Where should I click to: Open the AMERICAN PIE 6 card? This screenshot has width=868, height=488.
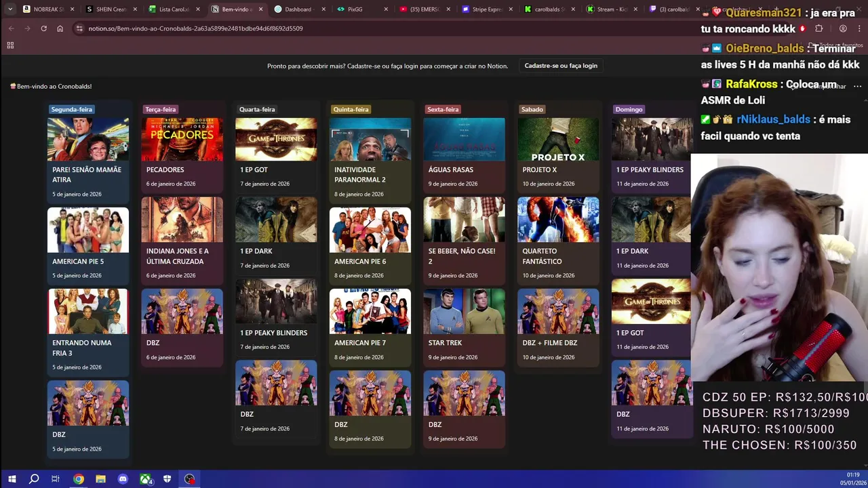(x=370, y=245)
